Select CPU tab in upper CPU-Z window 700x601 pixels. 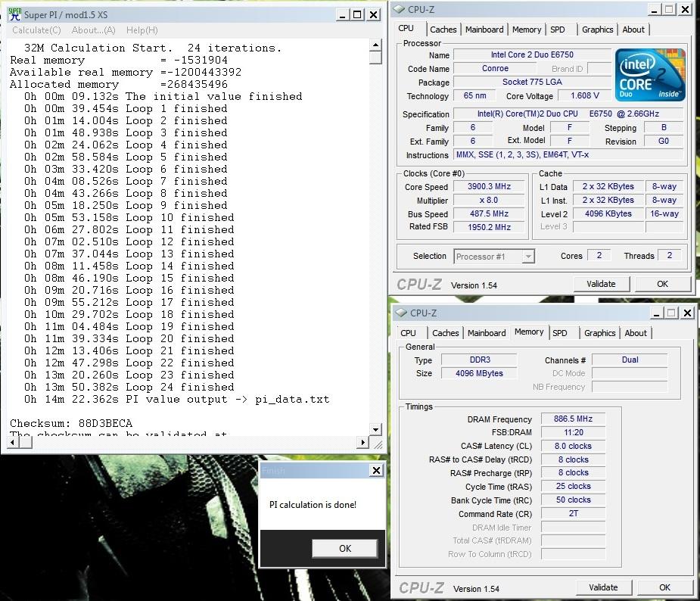[406, 28]
